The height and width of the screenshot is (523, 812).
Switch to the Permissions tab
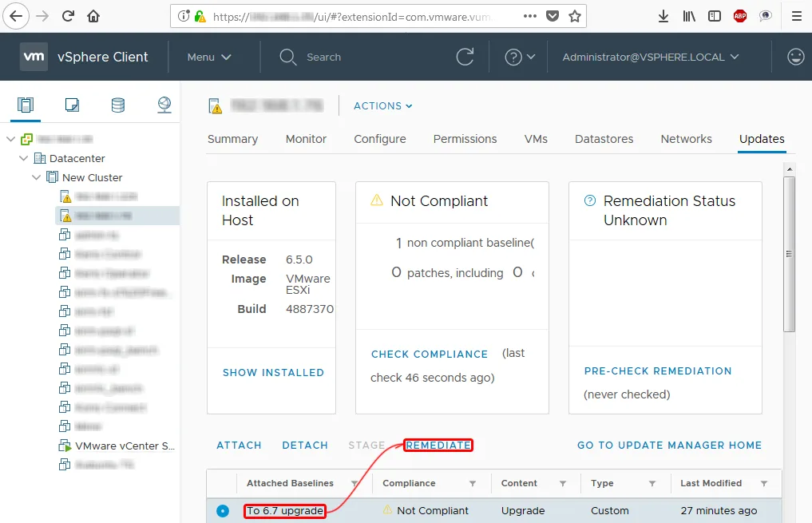click(465, 139)
